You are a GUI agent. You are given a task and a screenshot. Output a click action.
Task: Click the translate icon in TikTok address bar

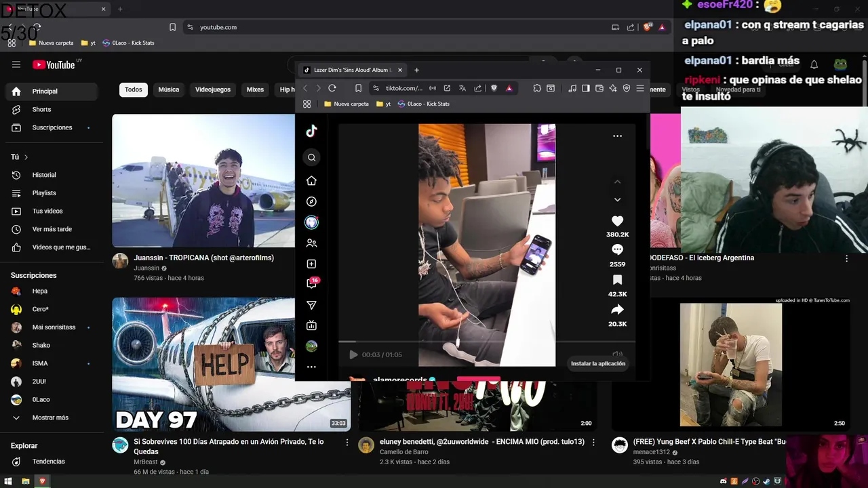point(462,88)
